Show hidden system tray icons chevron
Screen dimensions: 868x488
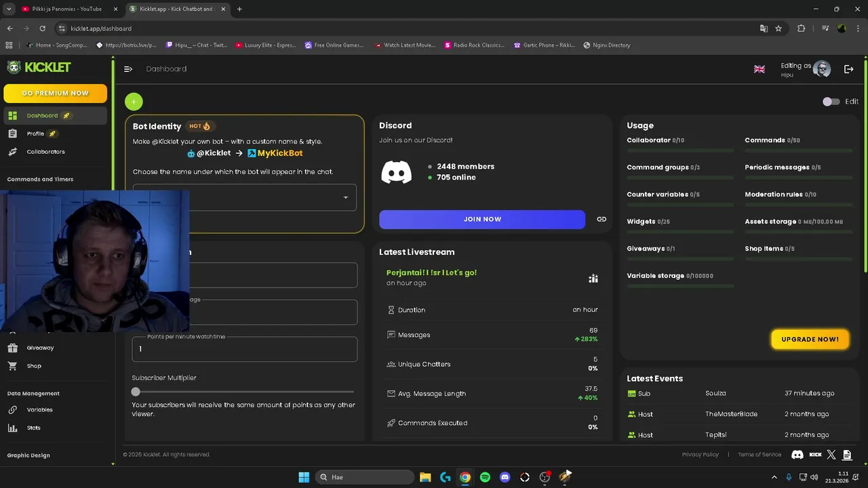(x=774, y=477)
